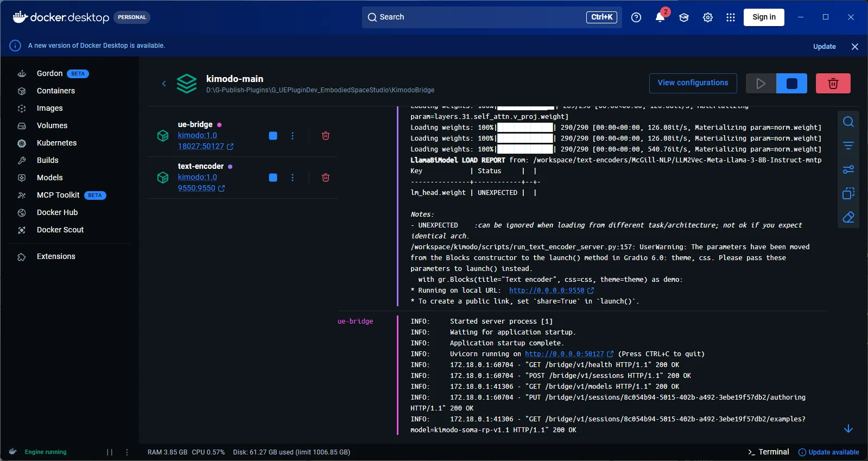Click the Search box
The width and height of the screenshot is (868, 461).
[492, 17]
